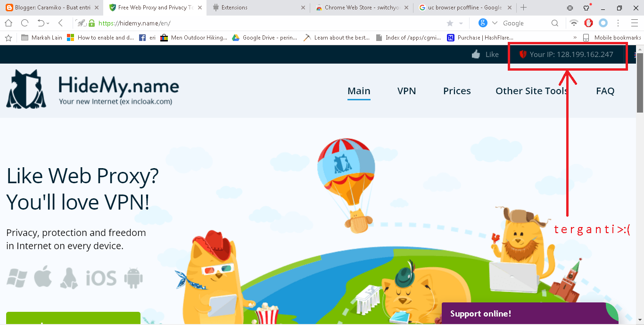Open the Prices navigation item
Screen dimensions: 644x325
pyautogui.click(x=457, y=91)
